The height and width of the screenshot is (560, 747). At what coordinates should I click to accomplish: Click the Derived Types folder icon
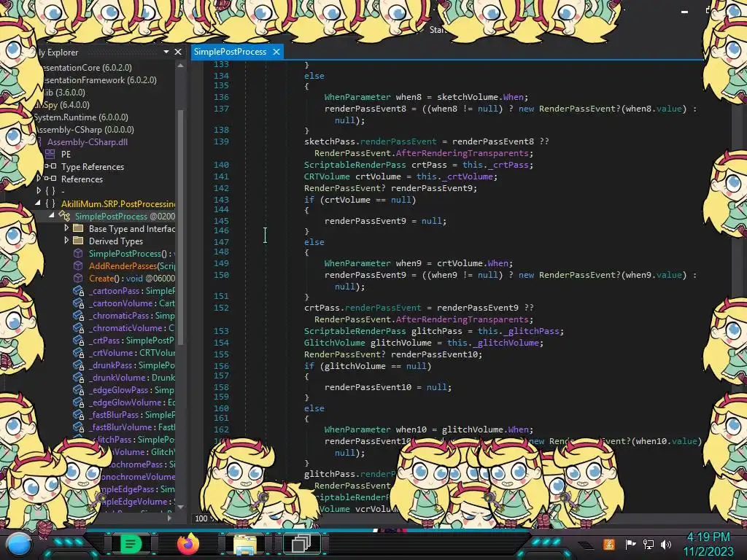(x=78, y=241)
